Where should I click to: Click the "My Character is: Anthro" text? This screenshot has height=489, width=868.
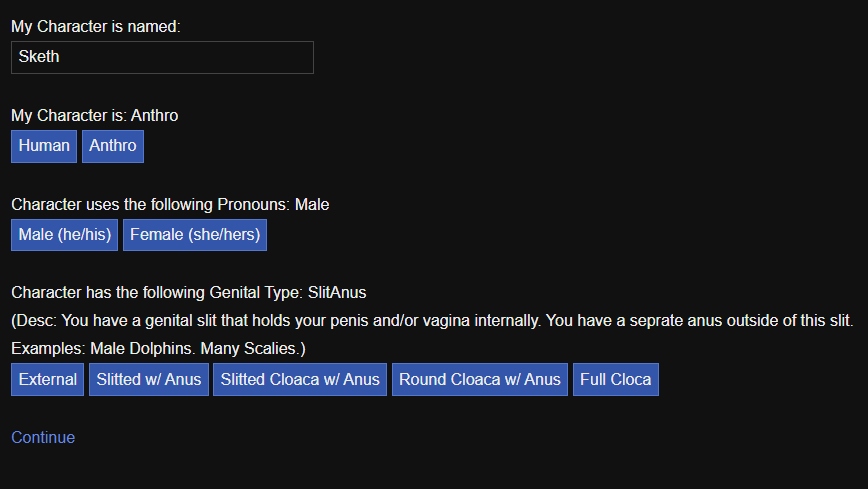(95, 116)
